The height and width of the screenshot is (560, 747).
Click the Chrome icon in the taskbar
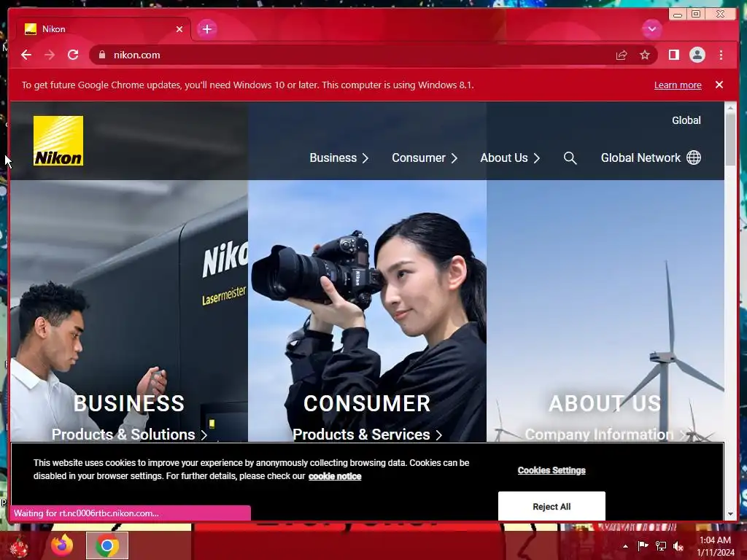click(107, 545)
